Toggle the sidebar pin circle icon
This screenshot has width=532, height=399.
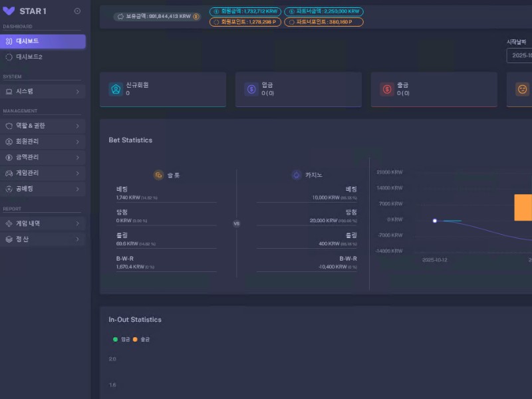77,11
